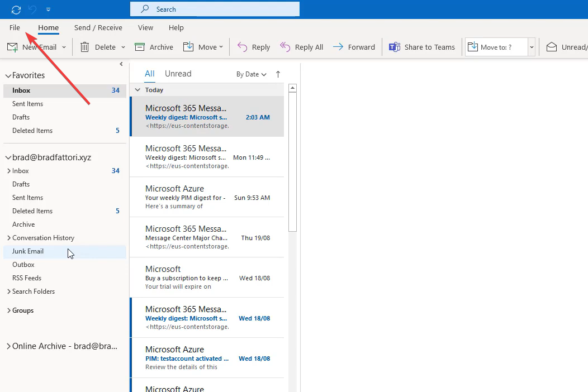Open the Mon 11:49 Microsoft 365 message
Viewport: 588px width, 392px height.
click(x=207, y=157)
